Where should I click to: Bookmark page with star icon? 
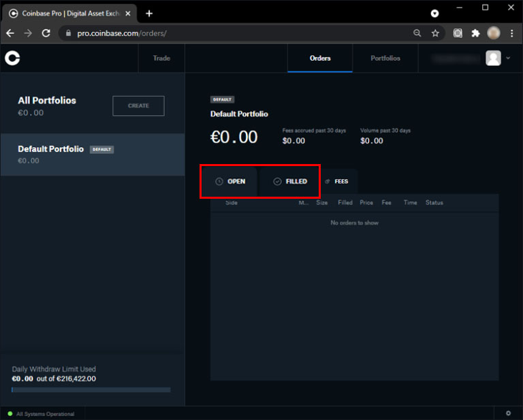[x=434, y=33]
